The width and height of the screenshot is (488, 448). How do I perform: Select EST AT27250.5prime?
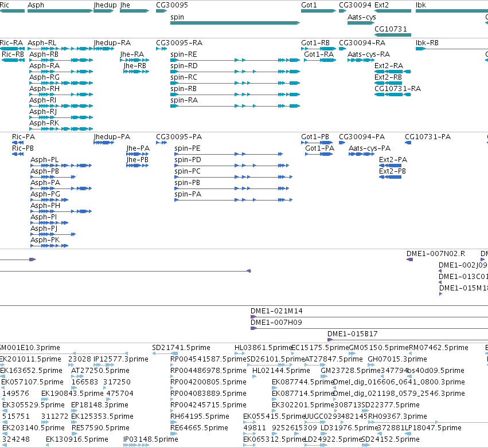pos(77,376)
